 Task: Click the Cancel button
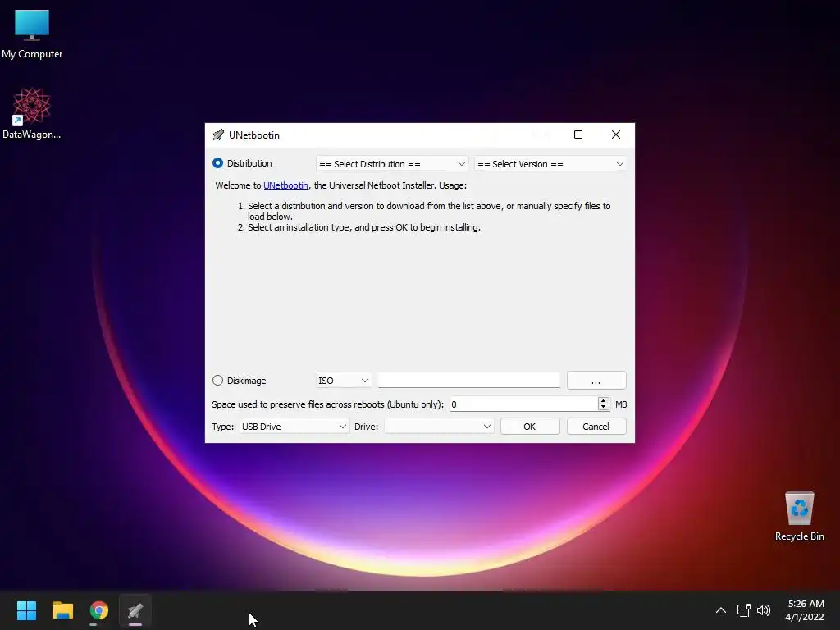pyautogui.click(x=596, y=427)
